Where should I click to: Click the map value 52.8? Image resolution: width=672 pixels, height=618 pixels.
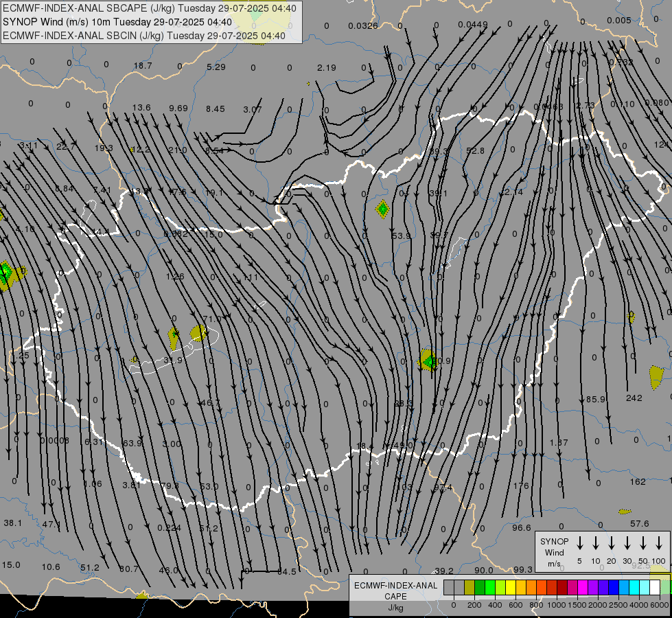click(x=475, y=150)
